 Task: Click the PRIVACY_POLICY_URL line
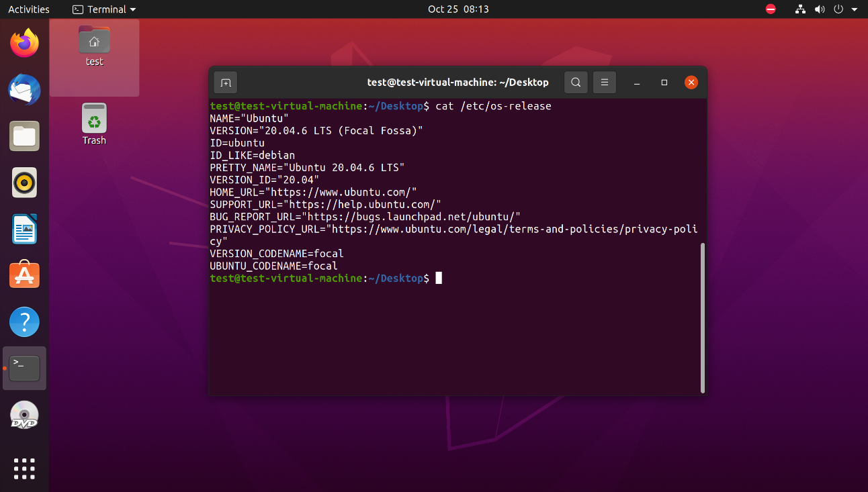[454, 235]
